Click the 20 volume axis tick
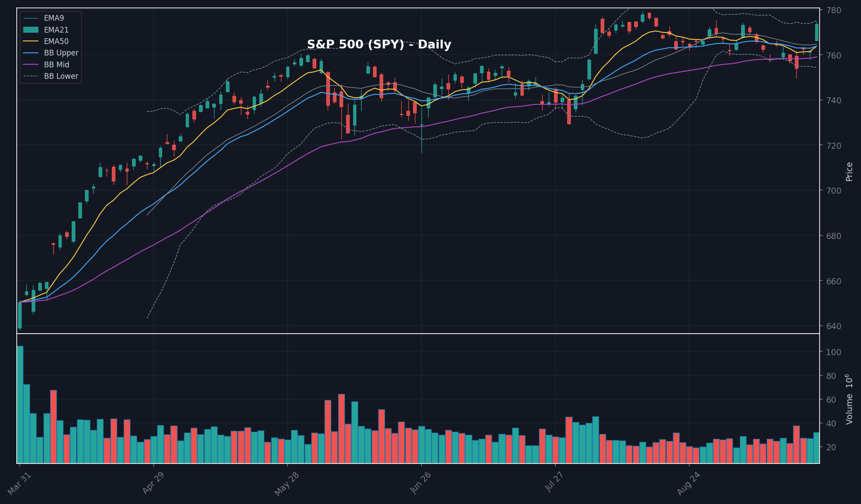Viewport: 861px width, 504px height. click(831, 447)
